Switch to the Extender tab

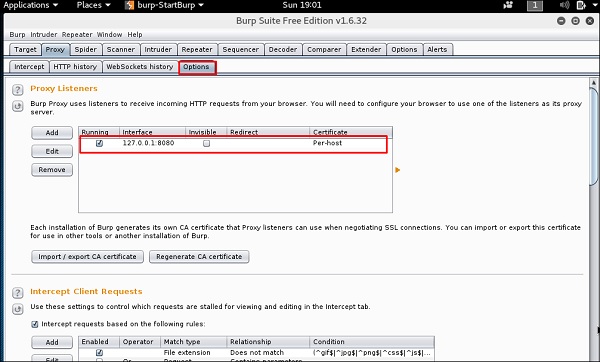coord(366,49)
